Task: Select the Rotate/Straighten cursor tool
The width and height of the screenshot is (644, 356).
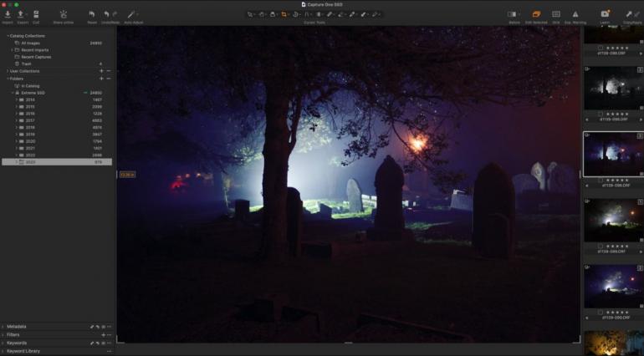Action: [x=295, y=14]
